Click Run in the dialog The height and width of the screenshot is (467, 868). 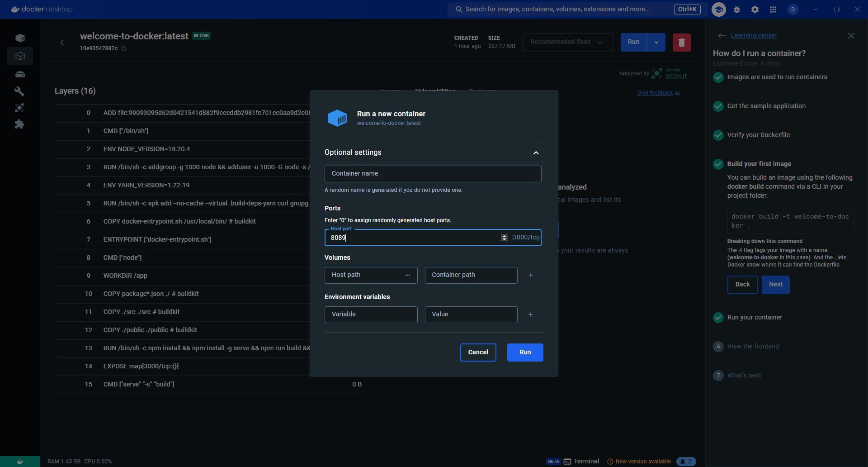coord(525,353)
